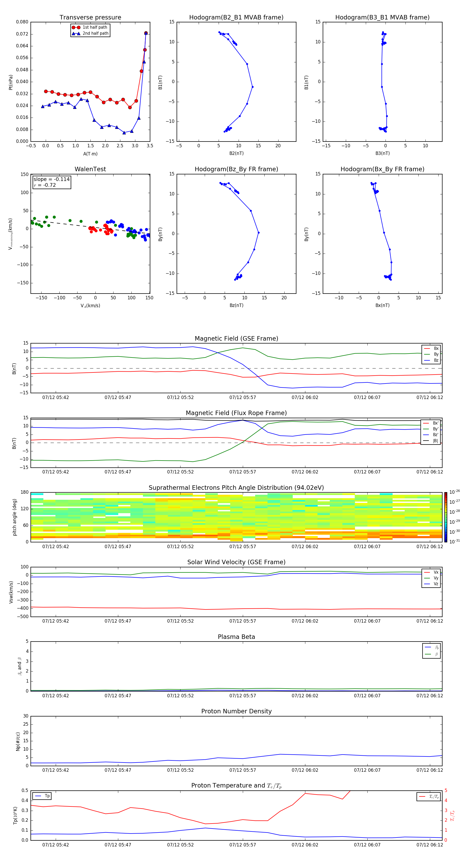473x868 pixels.
Task: Click the "Transverse pressure" plot title
Action: [x=90, y=17]
